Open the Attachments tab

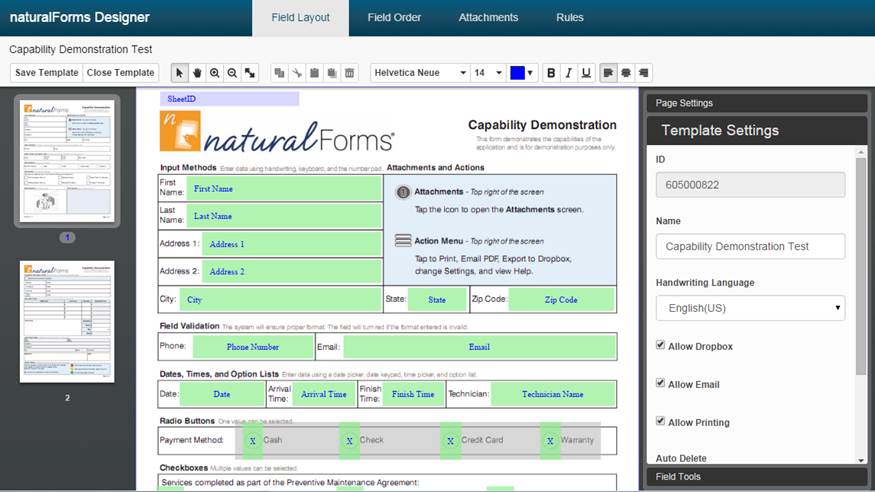coord(488,18)
